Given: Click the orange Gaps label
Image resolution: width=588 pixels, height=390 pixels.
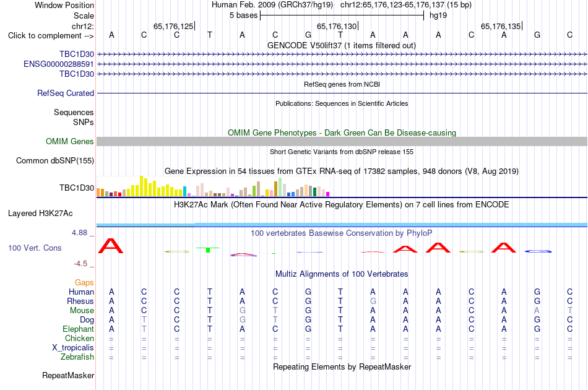Looking at the screenshot, I should [x=84, y=283].
